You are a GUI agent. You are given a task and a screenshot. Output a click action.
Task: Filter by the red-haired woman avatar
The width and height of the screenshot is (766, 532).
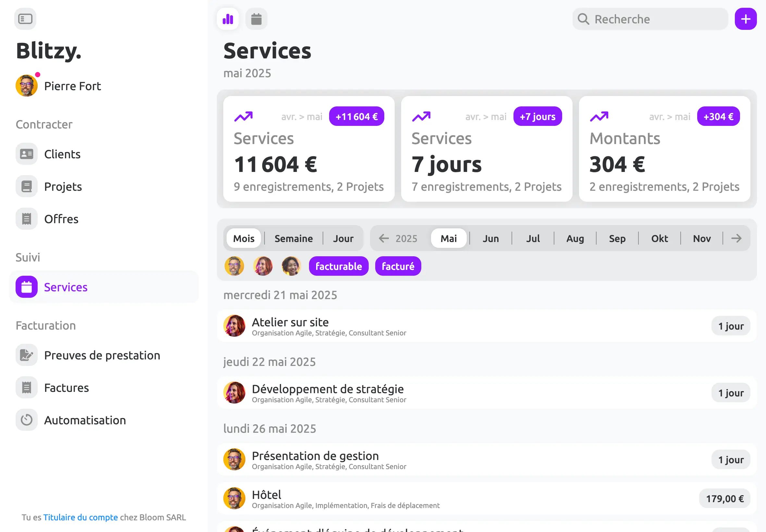point(263,266)
